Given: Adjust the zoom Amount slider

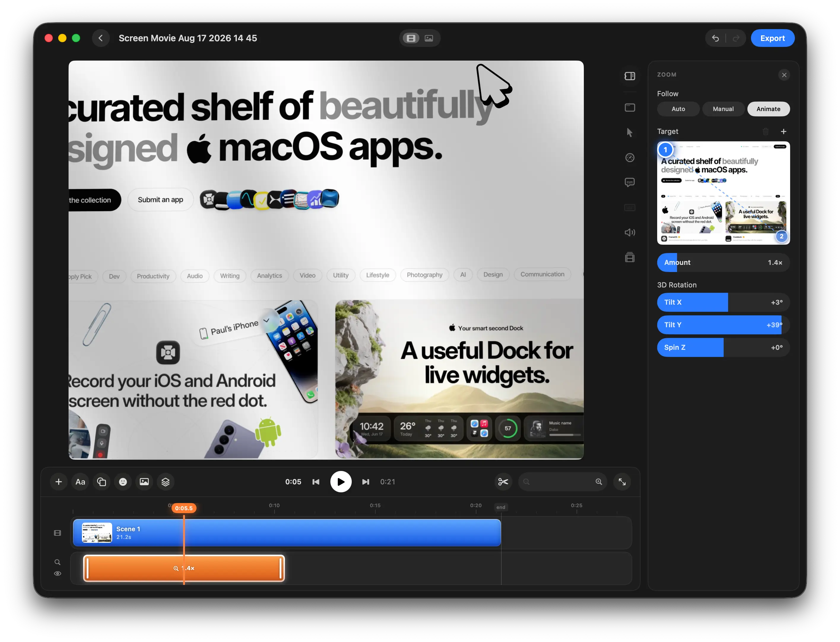Looking at the screenshot, I should click(x=723, y=263).
